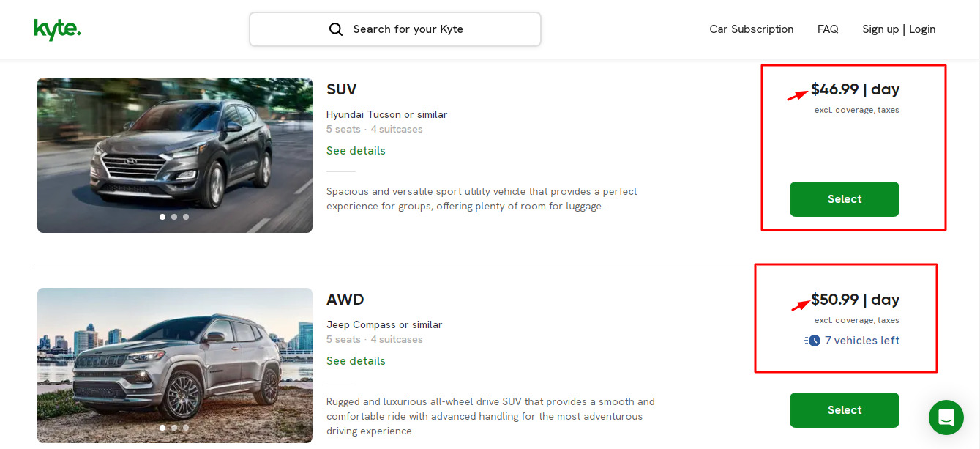980x449 pixels.
Task: Select the $50.99 per day AWD
Action: pos(844,409)
